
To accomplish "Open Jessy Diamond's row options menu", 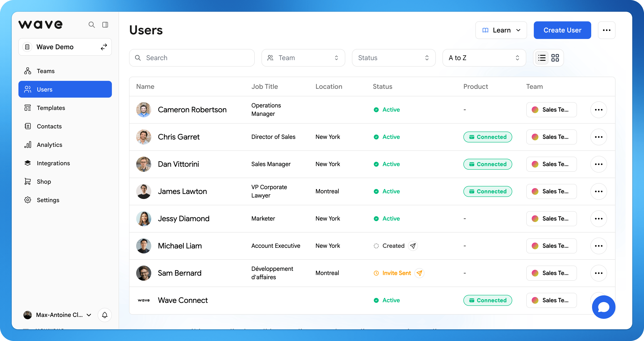I will (x=599, y=219).
